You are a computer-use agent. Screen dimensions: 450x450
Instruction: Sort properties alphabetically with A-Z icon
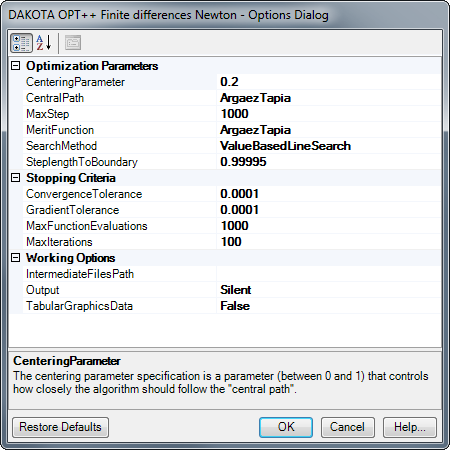coord(44,43)
